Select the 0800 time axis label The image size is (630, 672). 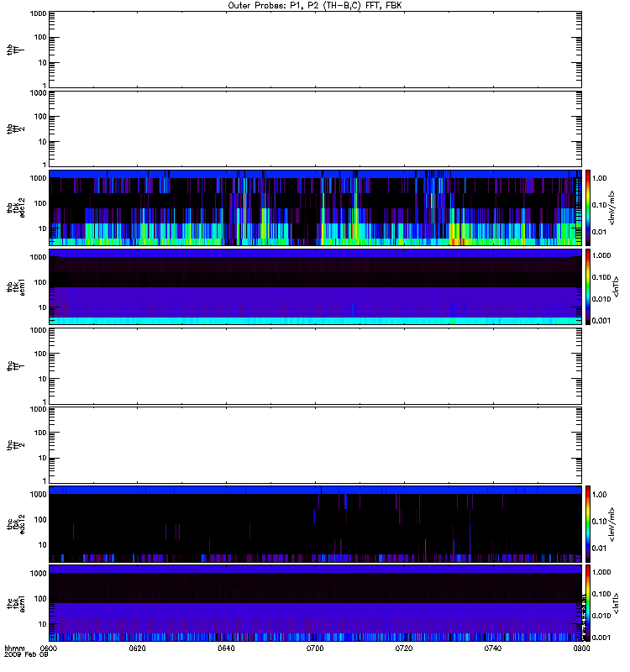[x=581, y=648]
